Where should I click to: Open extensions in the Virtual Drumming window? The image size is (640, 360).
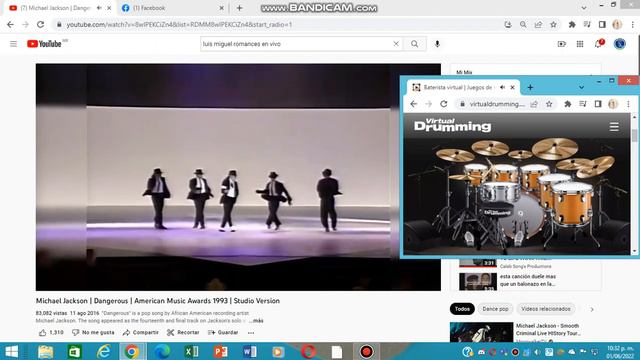click(x=567, y=104)
